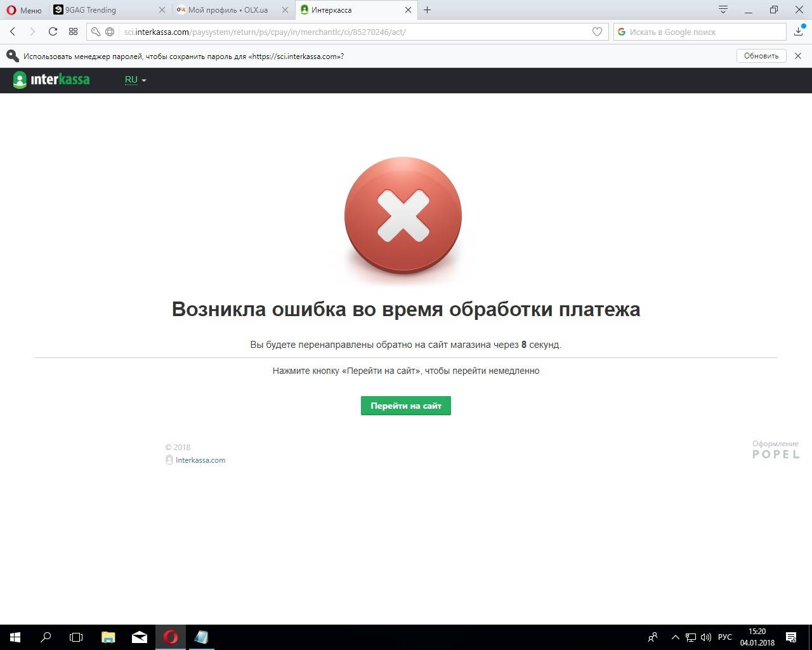The height and width of the screenshot is (650, 812).
Task: Open the tab menu icon in the title bar
Action: click(723, 10)
